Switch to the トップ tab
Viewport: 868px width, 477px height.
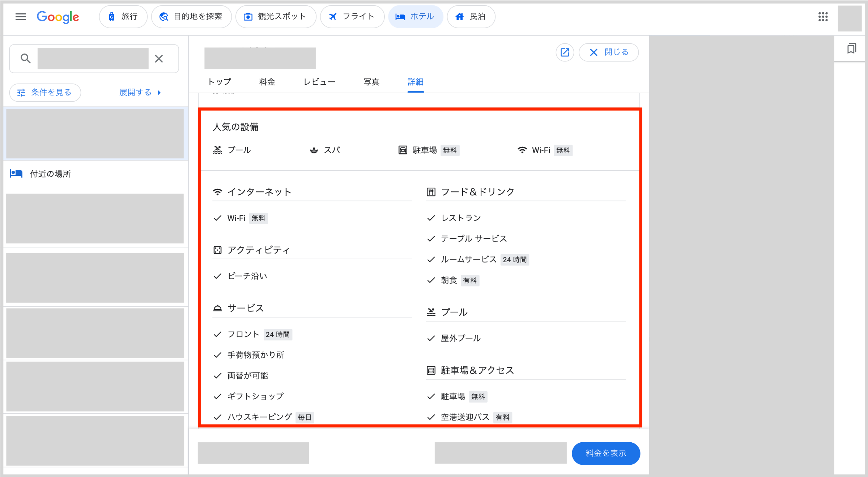pyautogui.click(x=220, y=82)
